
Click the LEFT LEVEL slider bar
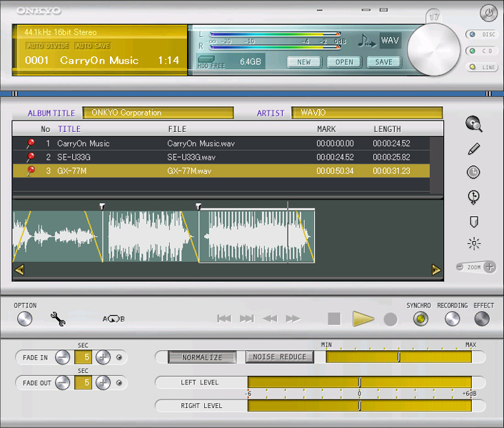(359, 382)
